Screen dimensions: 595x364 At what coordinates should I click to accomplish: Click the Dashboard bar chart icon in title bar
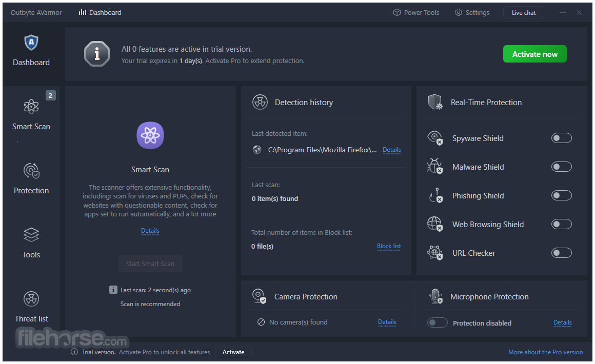tap(83, 12)
